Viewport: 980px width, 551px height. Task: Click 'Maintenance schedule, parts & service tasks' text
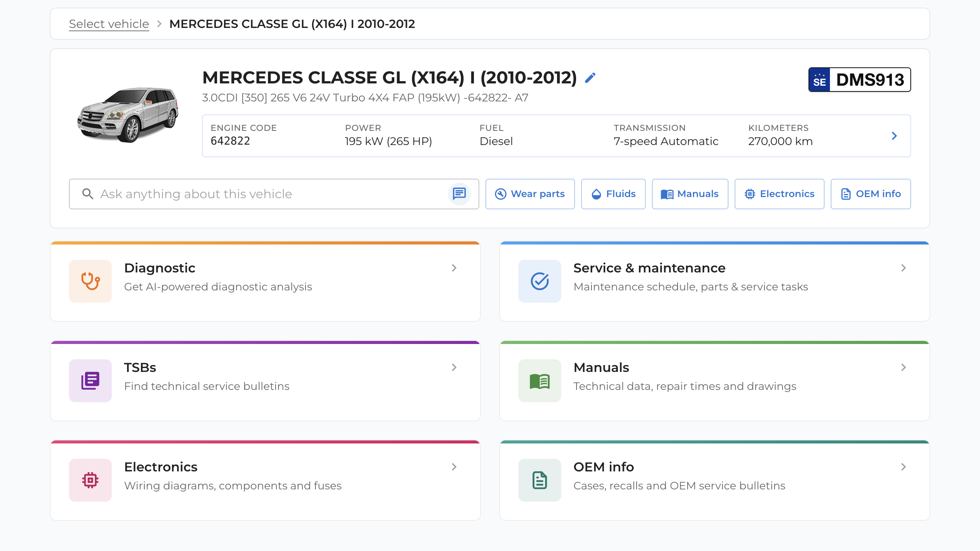(691, 287)
